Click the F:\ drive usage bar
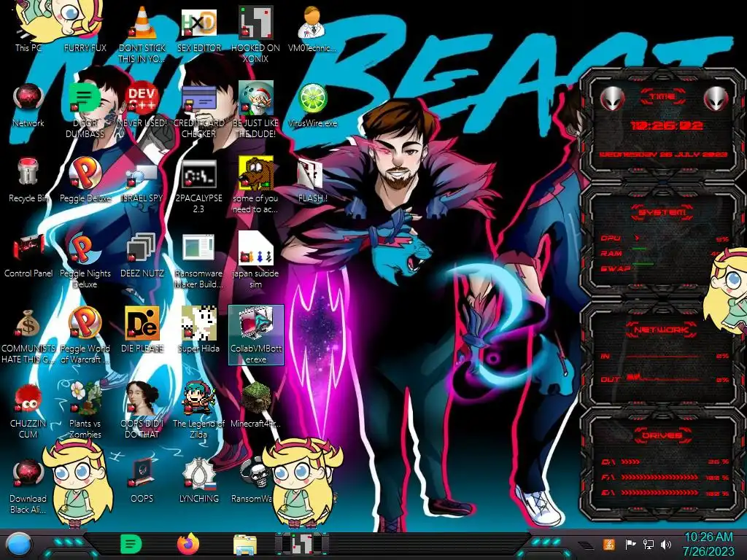The image size is (747, 560). pyautogui.click(x=665, y=477)
